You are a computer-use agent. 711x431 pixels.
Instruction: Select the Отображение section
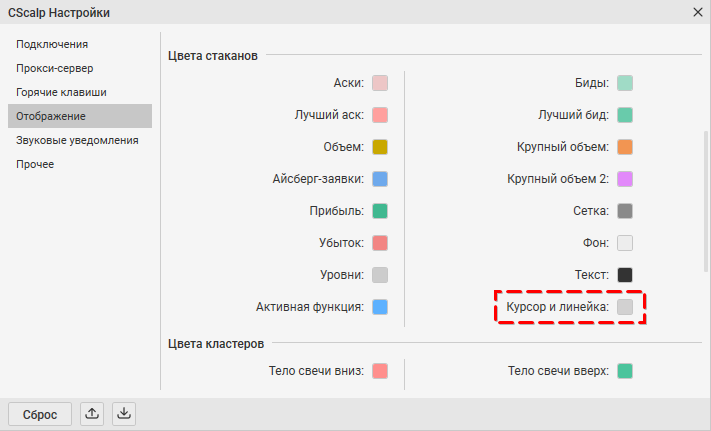click(x=80, y=116)
